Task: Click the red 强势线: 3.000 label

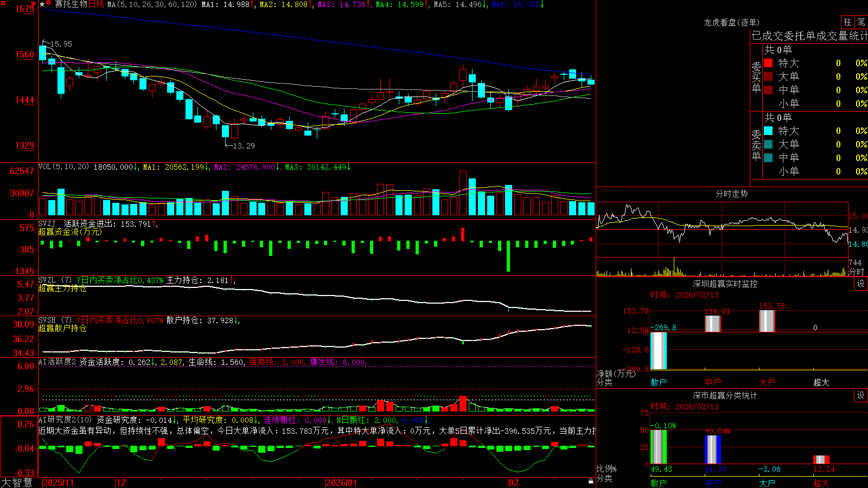Action: (x=277, y=362)
